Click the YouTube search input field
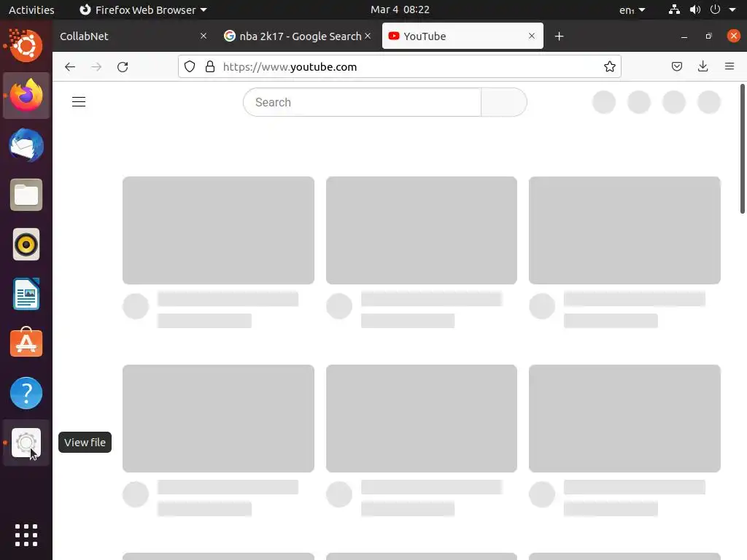Image resolution: width=747 pixels, height=560 pixels. [362, 102]
